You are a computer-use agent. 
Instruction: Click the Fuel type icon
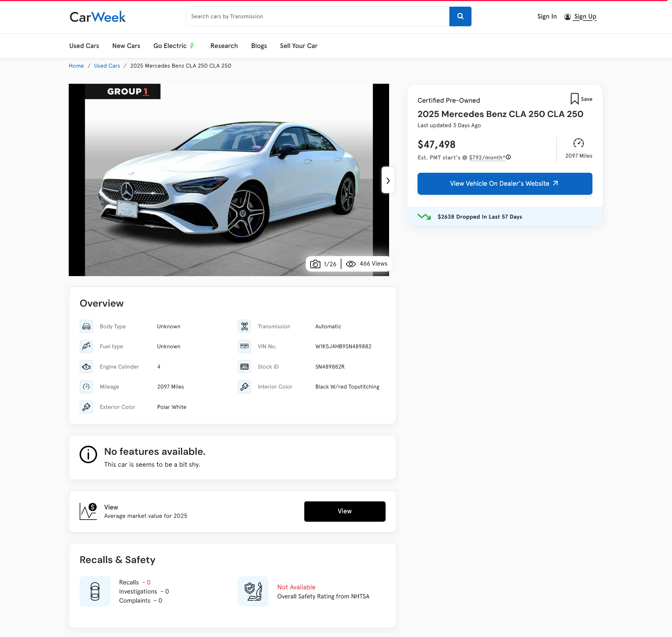86,347
